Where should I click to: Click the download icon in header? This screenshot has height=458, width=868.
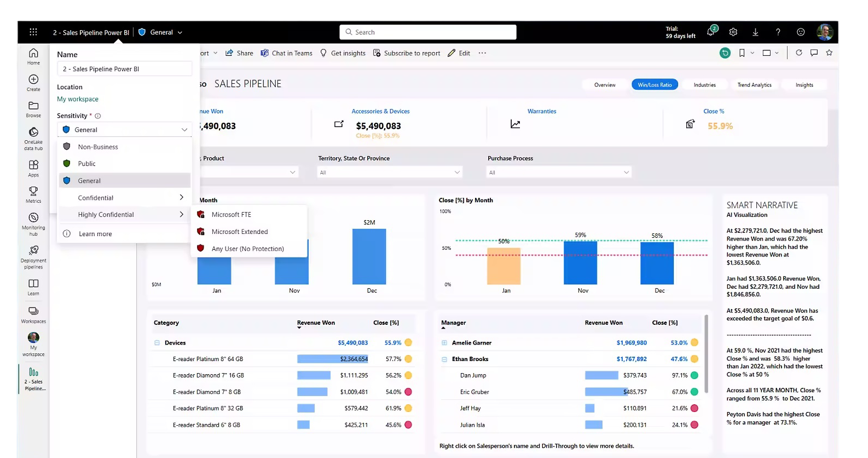click(755, 32)
